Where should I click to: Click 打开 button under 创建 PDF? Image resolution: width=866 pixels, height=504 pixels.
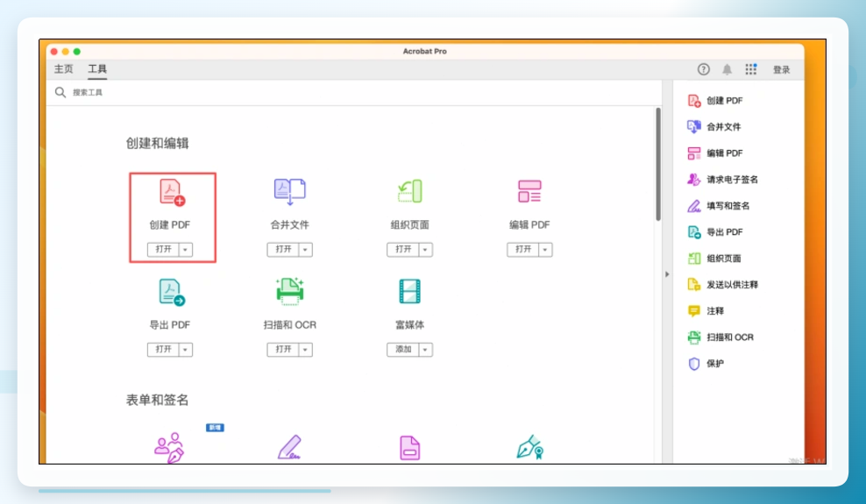163,250
